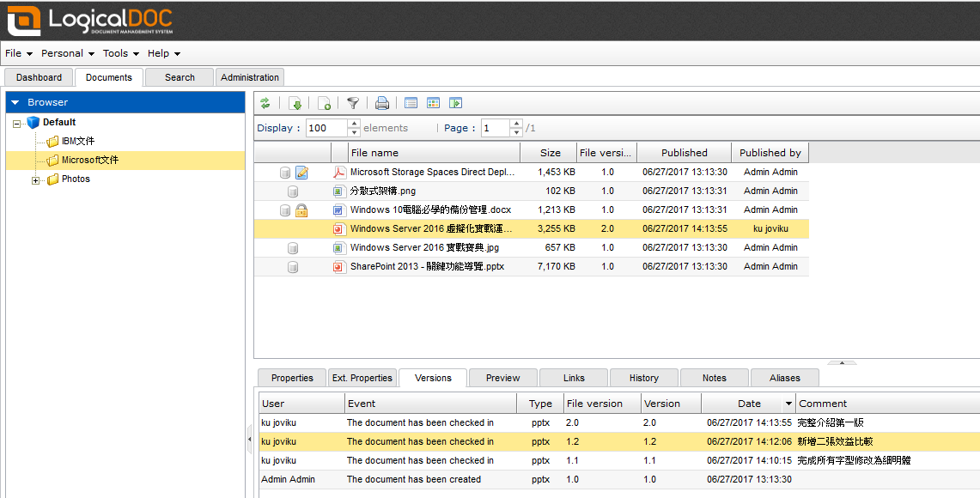This screenshot has width=980, height=498.
Task: Sort versions by the Comment column header
Action: click(x=887, y=404)
